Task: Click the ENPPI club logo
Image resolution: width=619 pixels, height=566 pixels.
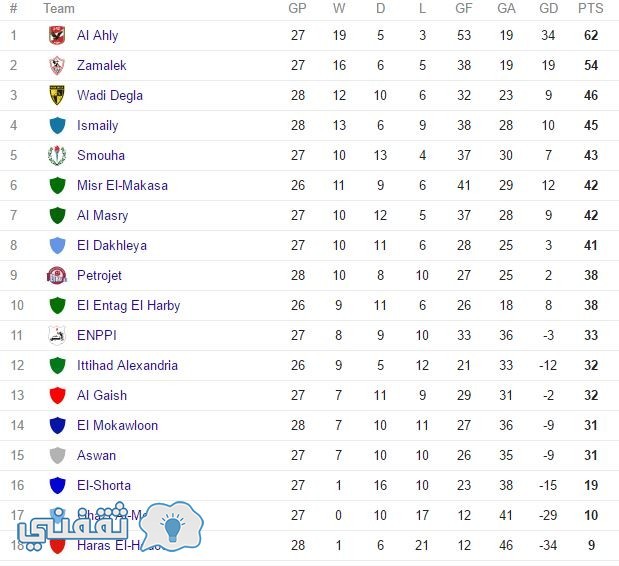Action: click(x=57, y=335)
